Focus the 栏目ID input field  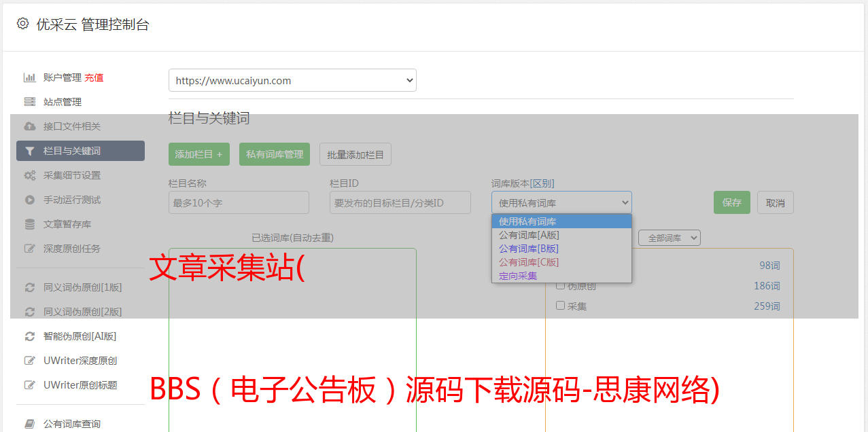400,202
